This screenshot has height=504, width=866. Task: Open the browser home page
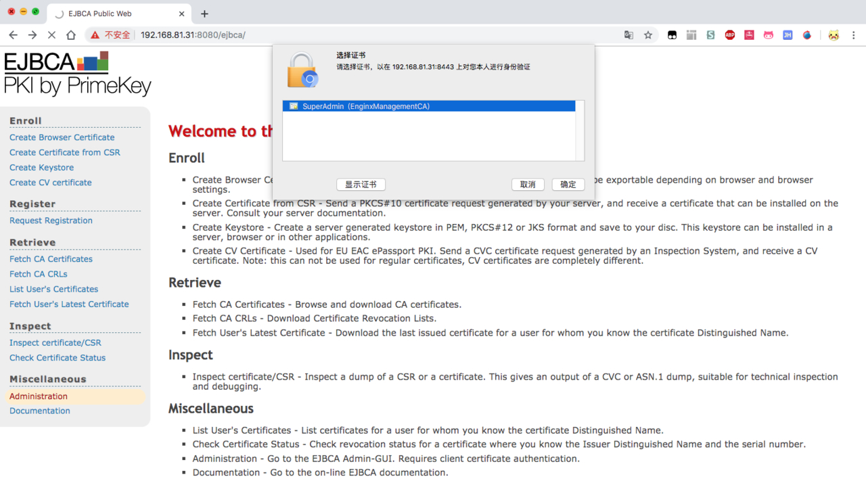[x=71, y=35]
